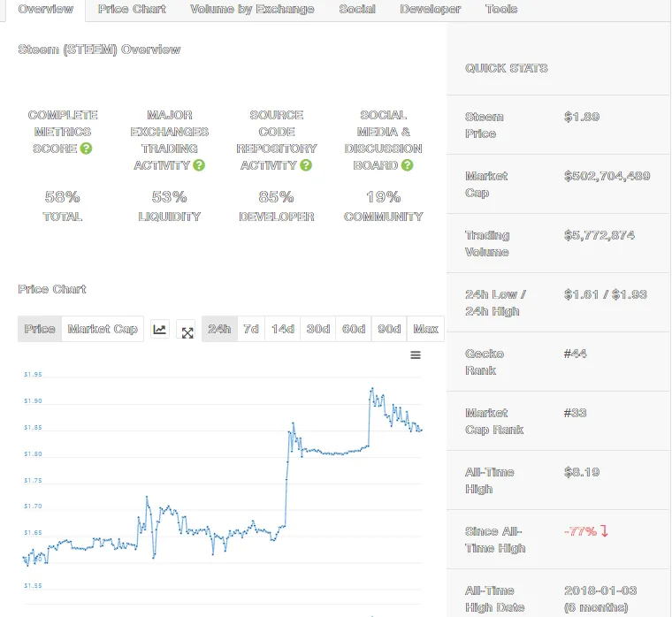Screen dimensions: 672x617
Task: Open the Volume by Exchange tab
Action: [x=252, y=10]
